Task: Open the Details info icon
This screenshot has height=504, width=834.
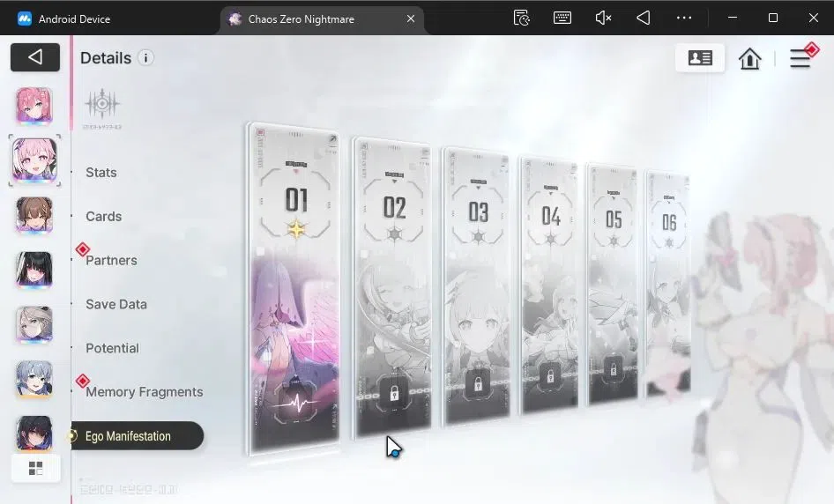Action: pos(145,57)
